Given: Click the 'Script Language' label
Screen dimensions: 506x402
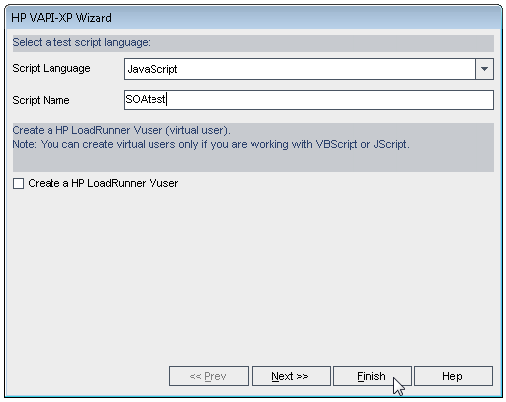Looking at the screenshot, I should [51, 68].
